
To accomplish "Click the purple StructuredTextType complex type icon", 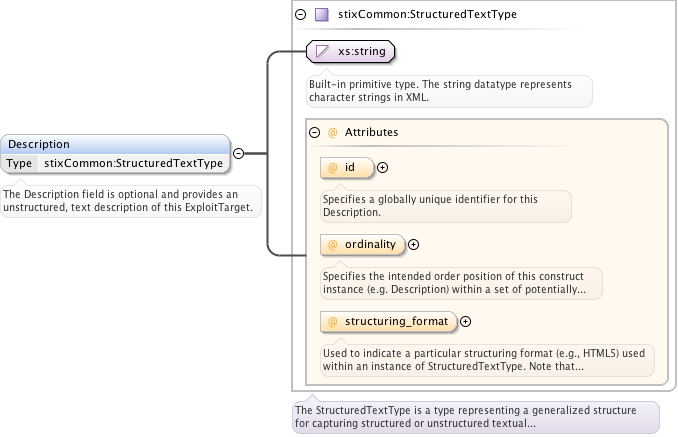I will coord(321,15).
